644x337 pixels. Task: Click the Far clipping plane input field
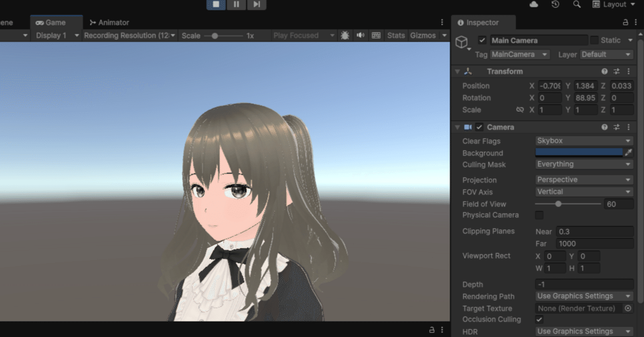tap(594, 243)
